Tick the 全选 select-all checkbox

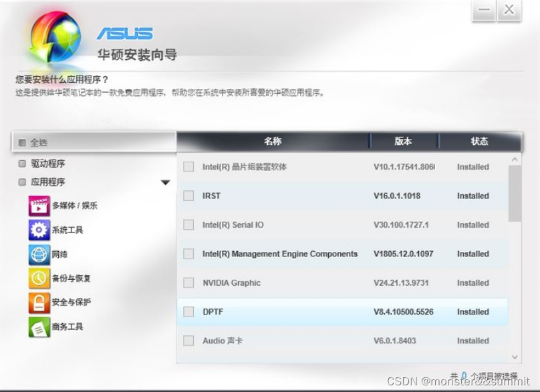pos(22,142)
